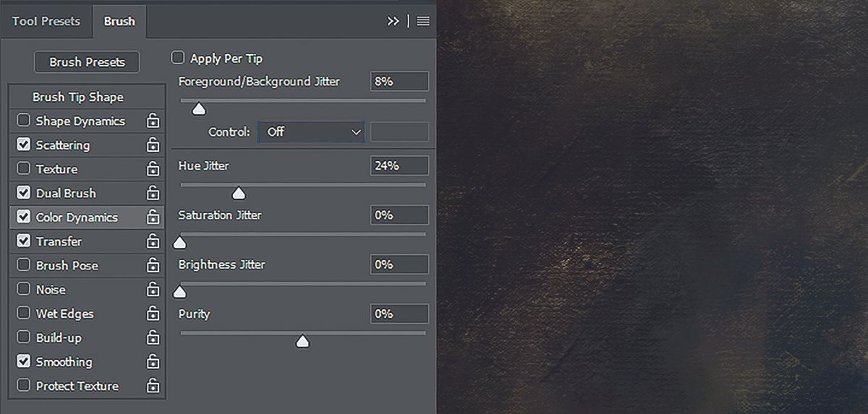Image resolution: width=868 pixels, height=414 pixels.
Task: Open the Brush Presets button
Action: (87, 62)
